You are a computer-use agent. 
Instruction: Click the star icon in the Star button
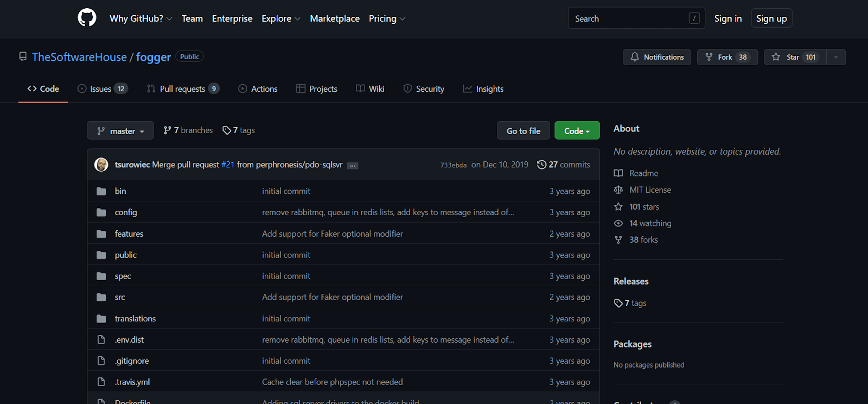point(776,57)
